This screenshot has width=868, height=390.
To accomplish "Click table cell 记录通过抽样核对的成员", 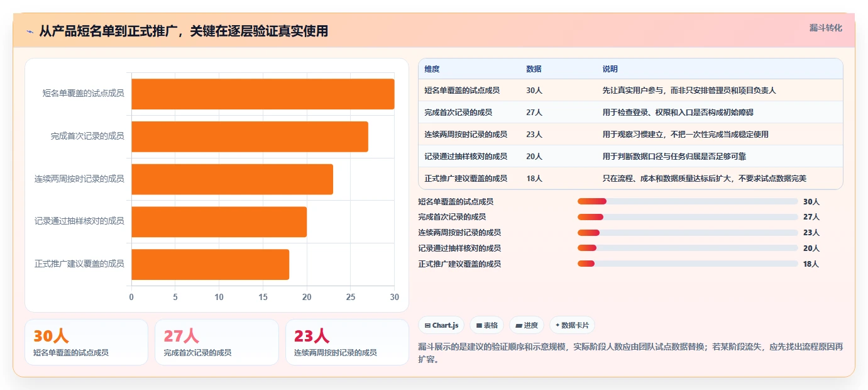I will tap(466, 157).
